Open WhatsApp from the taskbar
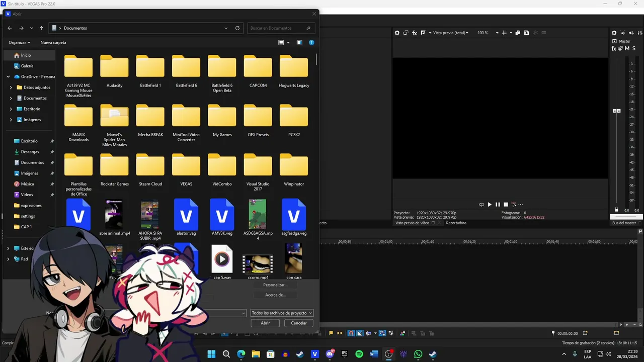644x362 pixels. (x=418, y=354)
